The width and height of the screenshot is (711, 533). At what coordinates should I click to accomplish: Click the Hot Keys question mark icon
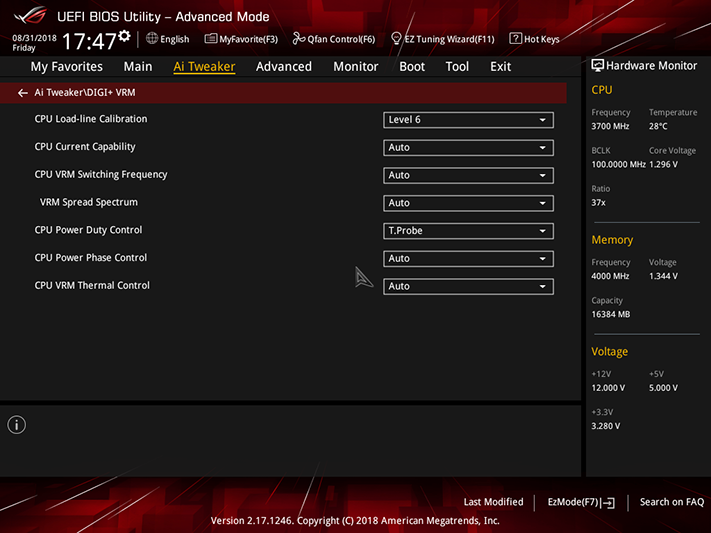tap(515, 39)
